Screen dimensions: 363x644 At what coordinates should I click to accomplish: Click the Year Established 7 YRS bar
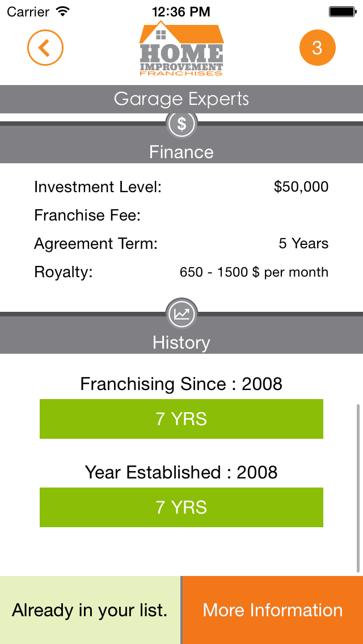pyautogui.click(x=181, y=507)
